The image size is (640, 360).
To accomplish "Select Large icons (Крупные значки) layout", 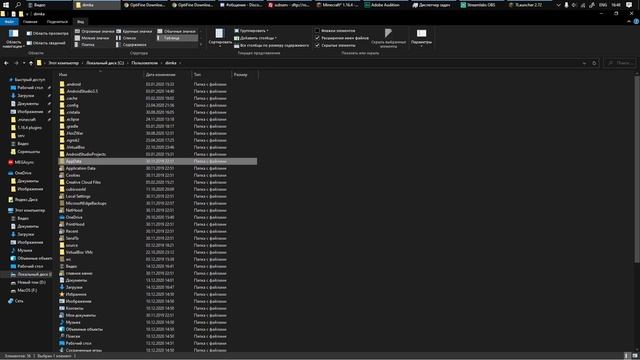I will click(134, 31).
